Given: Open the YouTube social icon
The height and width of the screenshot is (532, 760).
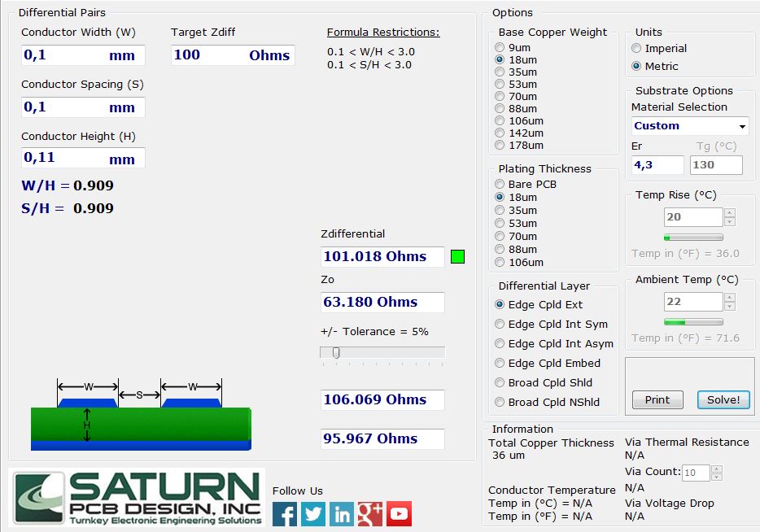Looking at the screenshot, I should tap(399, 513).
